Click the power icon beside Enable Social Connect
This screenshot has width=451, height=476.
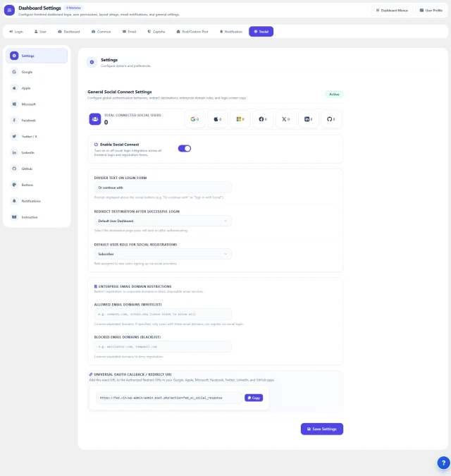tap(96, 145)
